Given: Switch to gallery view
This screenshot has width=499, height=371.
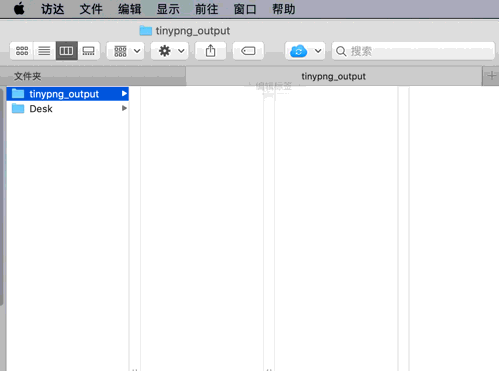Looking at the screenshot, I should point(89,51).
